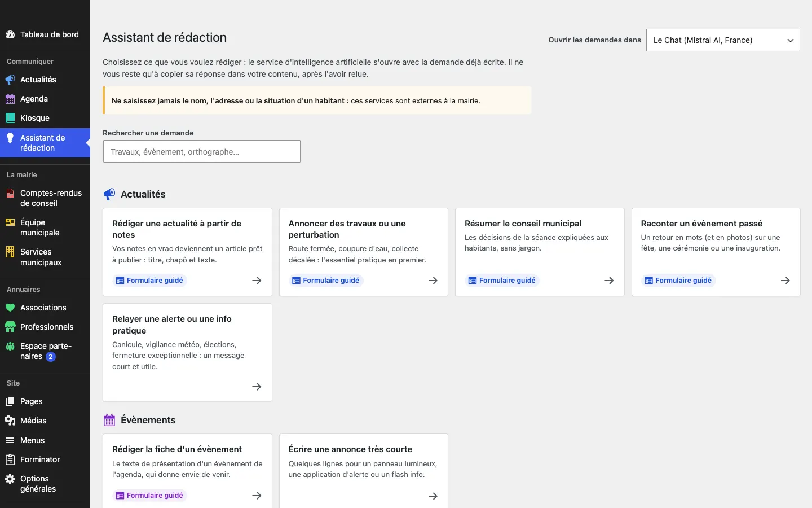The width and height of the screenshot is (812, 508).
Task: Click the Pages icon in sidebar
Action: (10, 401)
